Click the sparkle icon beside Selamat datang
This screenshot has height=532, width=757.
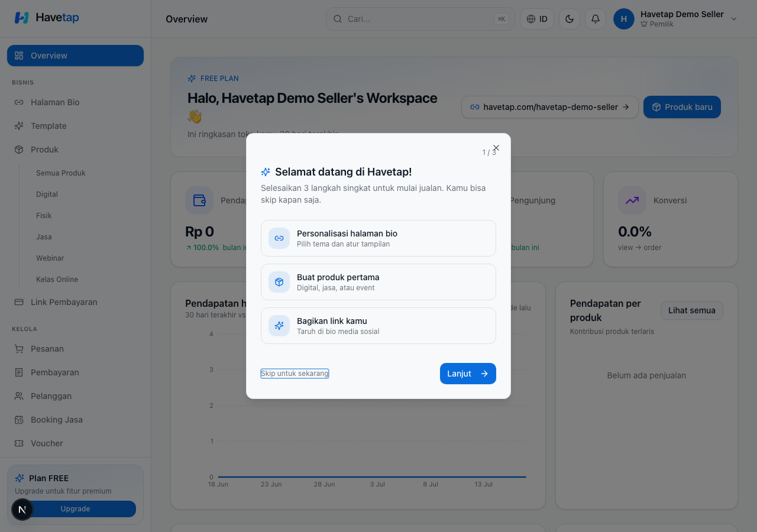tap(266, 172)
